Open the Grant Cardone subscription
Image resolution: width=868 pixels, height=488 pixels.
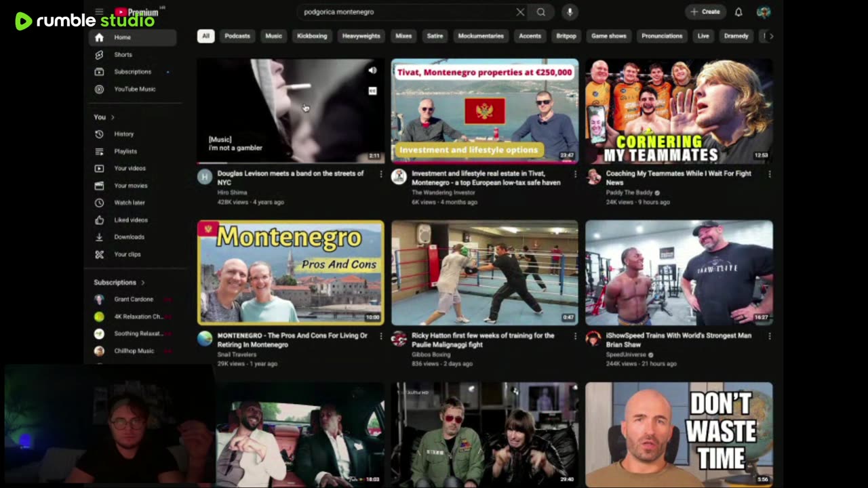[x=132, y=299]
